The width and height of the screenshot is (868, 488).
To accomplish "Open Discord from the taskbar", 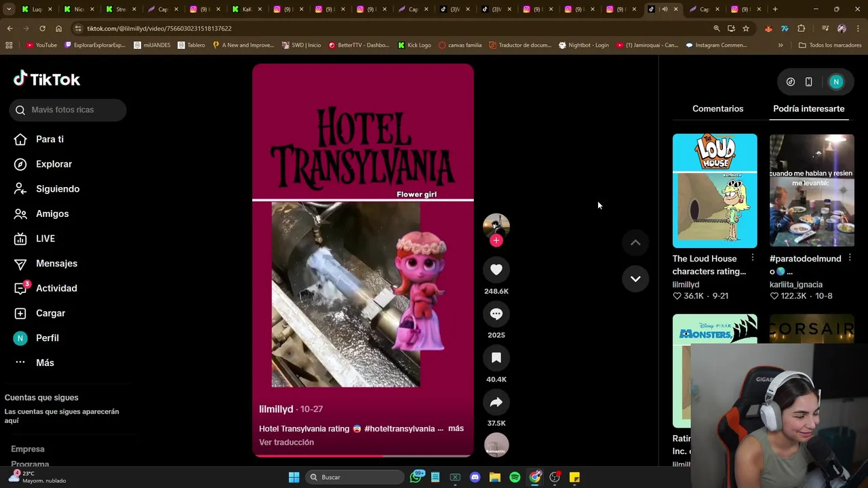I will pos(475,477).
